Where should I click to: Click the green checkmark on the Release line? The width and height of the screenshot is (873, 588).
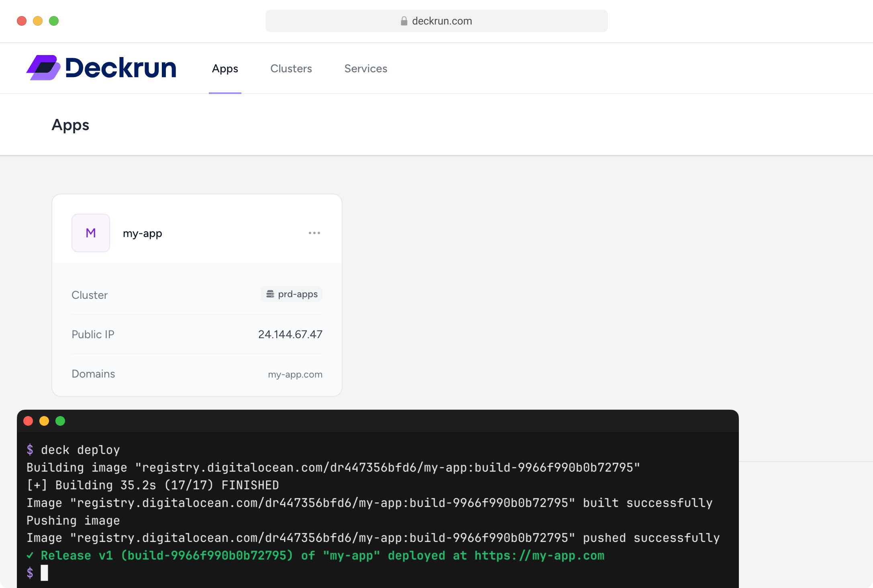tap(30, 555)
